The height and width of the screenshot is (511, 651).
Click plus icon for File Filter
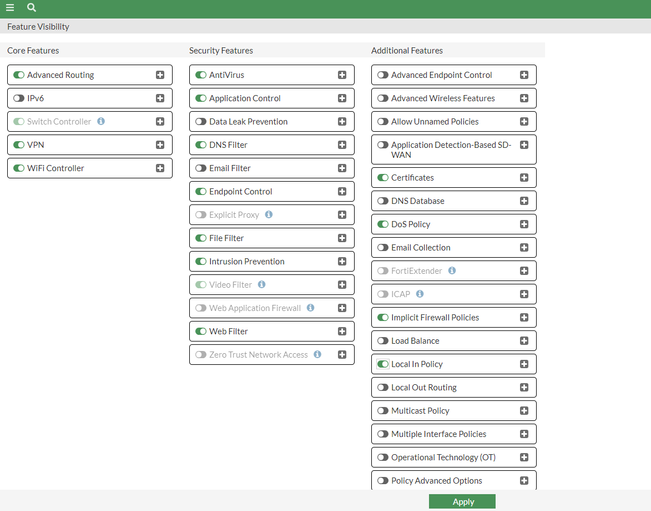[342, 238]
